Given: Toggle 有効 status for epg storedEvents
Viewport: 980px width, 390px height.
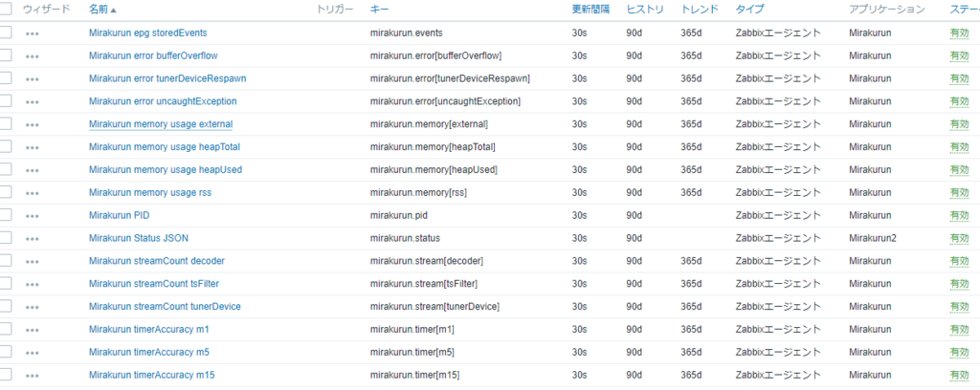Looking at the screenshot, I should pos(959,33).
